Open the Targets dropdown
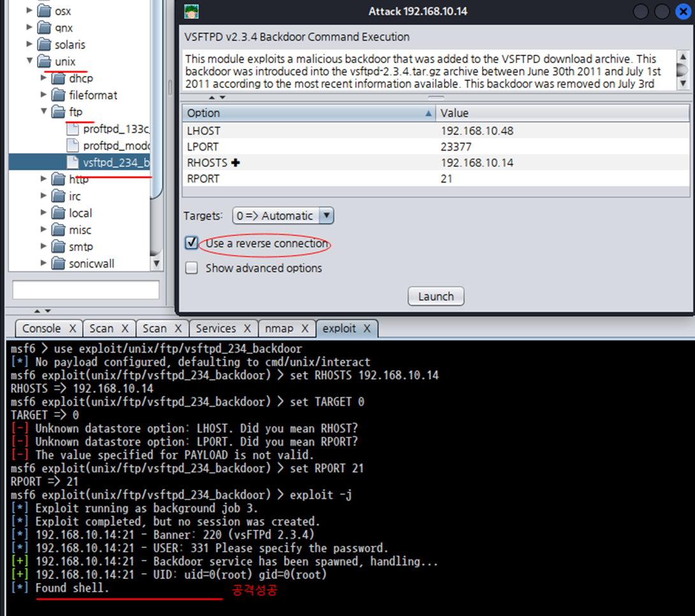The height and width of the screenshot is (616, 695). tap(326, 216)
